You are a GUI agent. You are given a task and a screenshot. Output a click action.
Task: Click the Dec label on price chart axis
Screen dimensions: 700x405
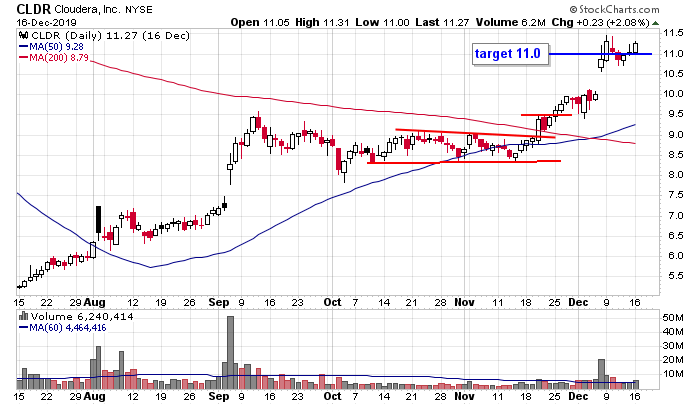click(578, 302)
